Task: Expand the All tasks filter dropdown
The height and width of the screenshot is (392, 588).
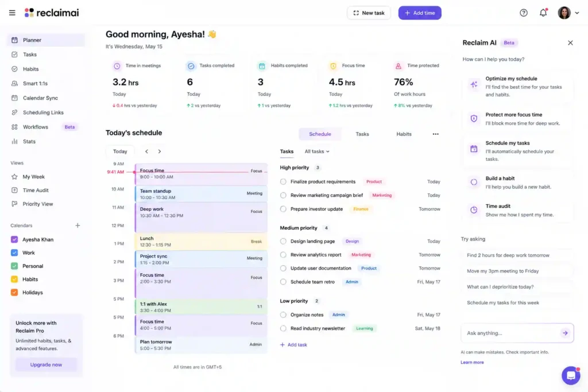Action: point(317,152)
